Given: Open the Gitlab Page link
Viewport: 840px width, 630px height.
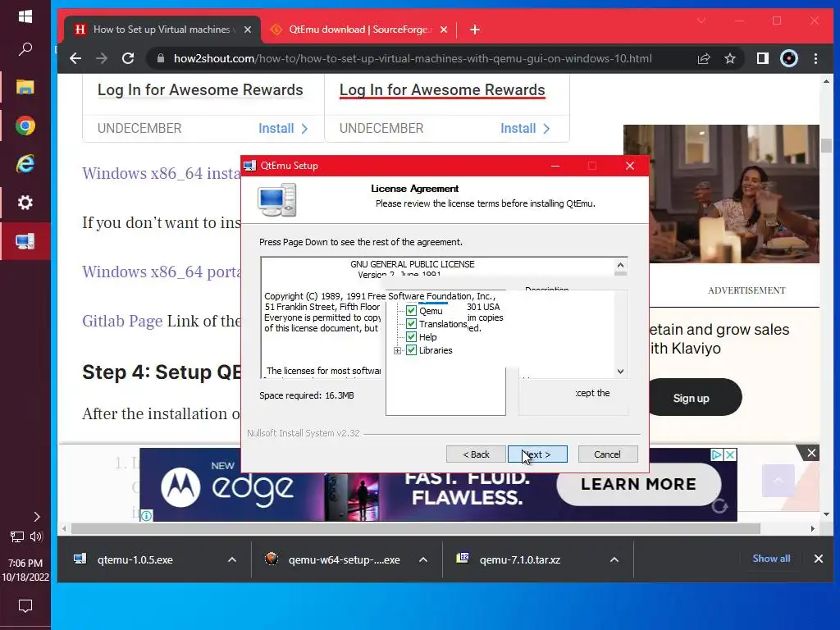Looking at the screenshot, I should tap(122, 321).
